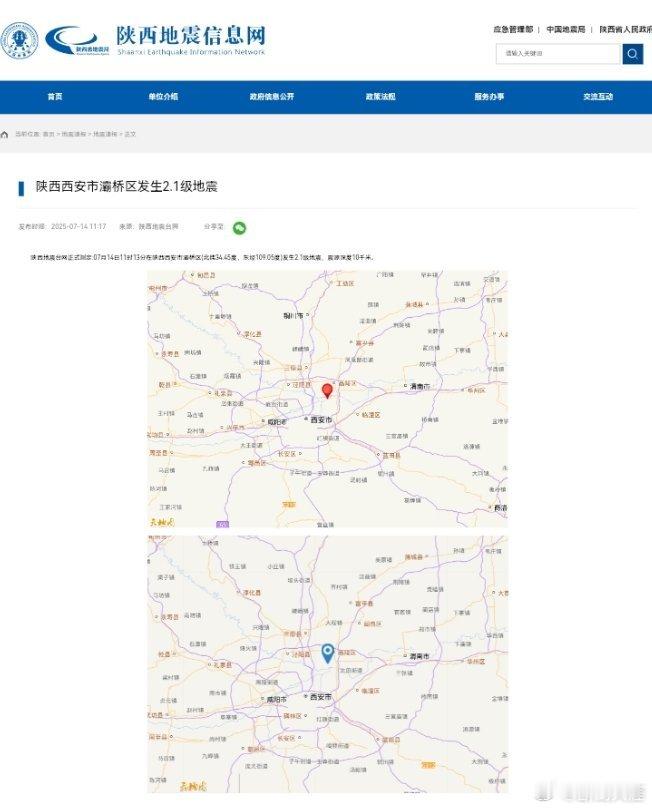Click the blue location pin on lower map
This screenshot has width=652, height=809.
[328, 654]
